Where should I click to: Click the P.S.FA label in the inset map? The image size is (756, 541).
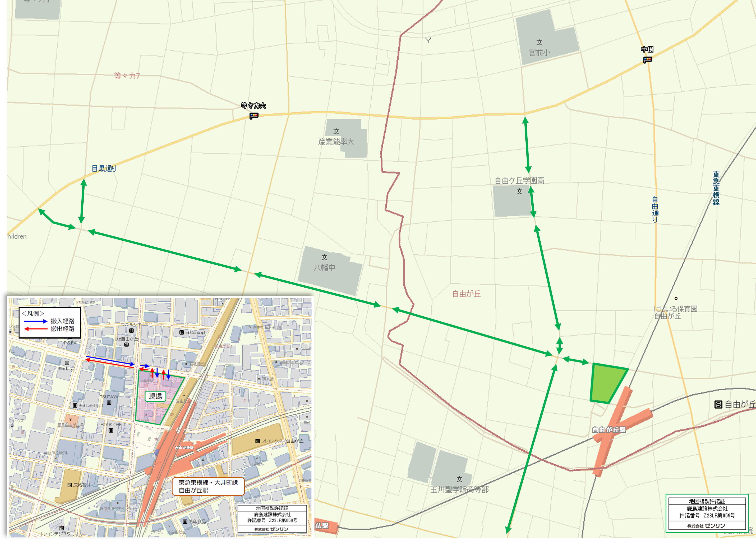(70, 343)
